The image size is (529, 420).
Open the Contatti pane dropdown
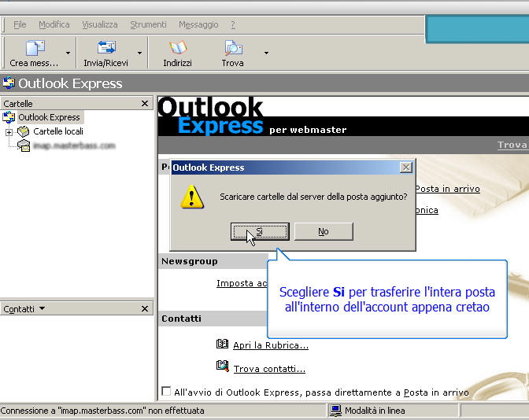[42, 308]
